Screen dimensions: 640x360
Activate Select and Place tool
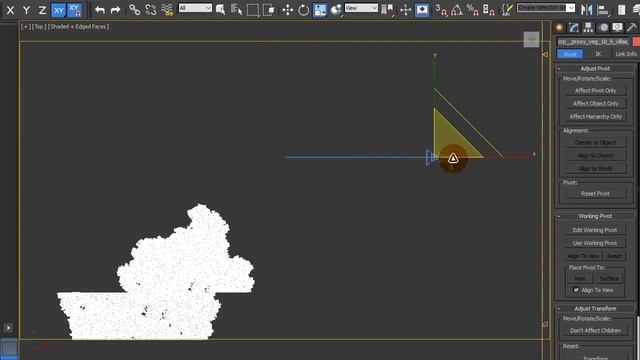[x=336, y=10]
